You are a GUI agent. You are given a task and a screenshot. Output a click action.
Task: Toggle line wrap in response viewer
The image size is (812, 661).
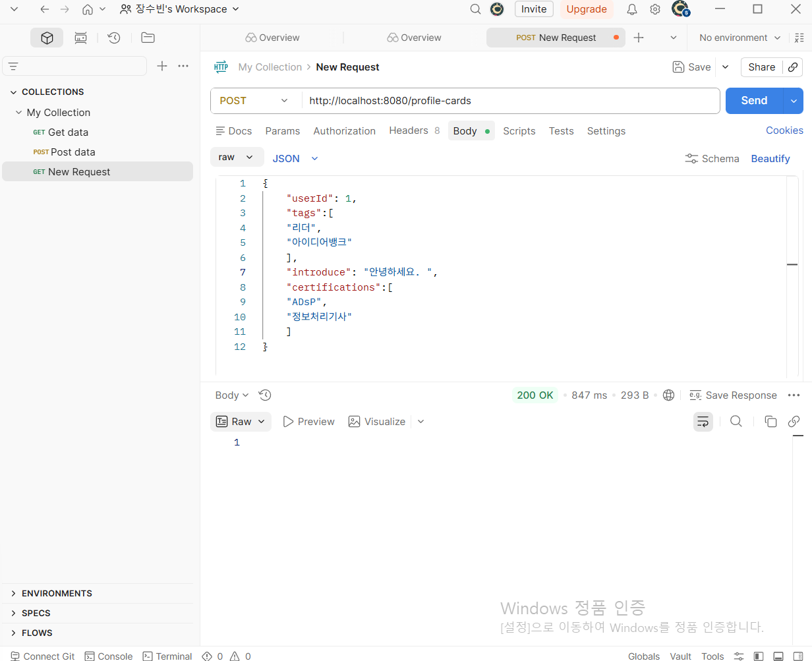(x=703, y=422)
